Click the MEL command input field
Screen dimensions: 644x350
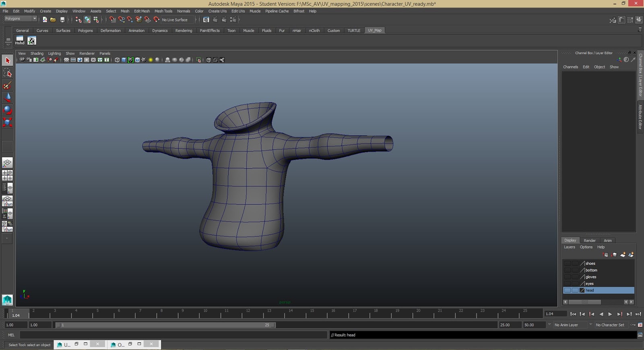[x=173, y=335]
